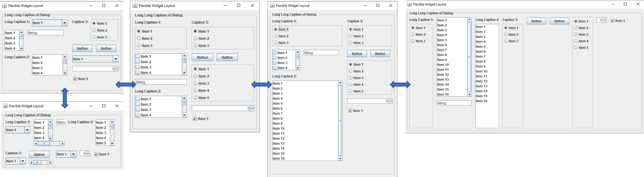The width and height of the screenshot is (644, 177).
Task: Select Item 16 in the tallest window's Long Caption 2 list
Action: point(305,158)
